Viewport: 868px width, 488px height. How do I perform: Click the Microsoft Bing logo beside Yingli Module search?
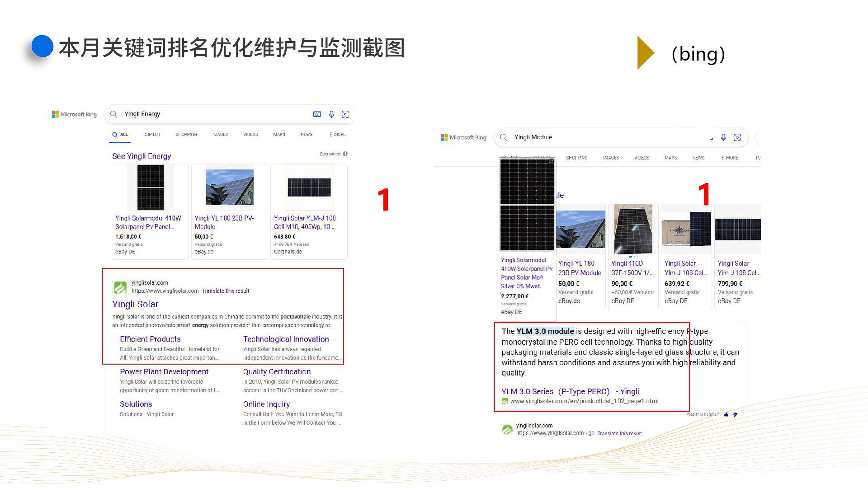464,137
